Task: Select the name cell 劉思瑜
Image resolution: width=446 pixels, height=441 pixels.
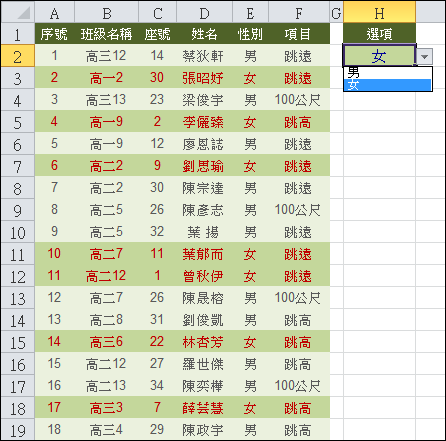Action: [x=204, y=166]
